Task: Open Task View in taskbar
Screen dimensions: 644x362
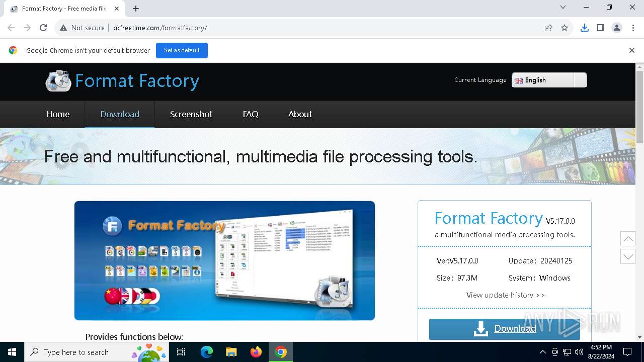Action: click(181, 352)
